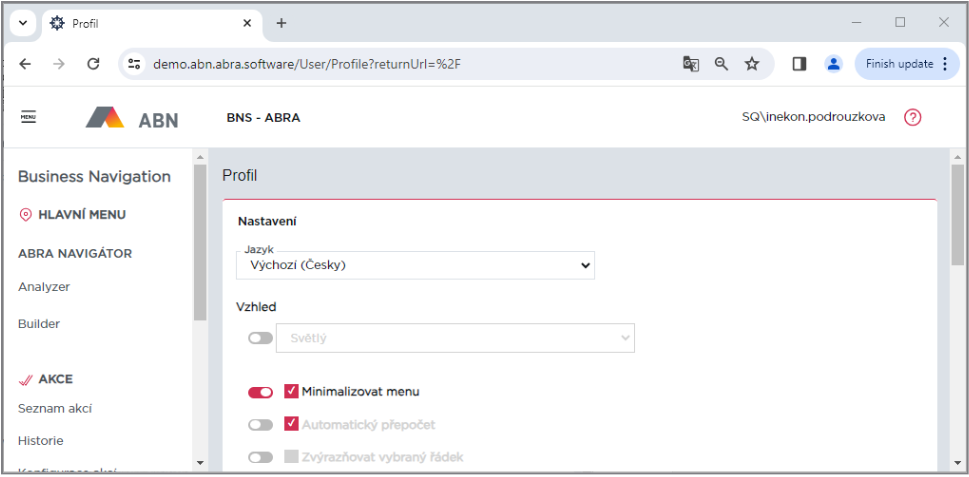Click the double check icon by Akce
969x477 pixels.
[26, 379]
